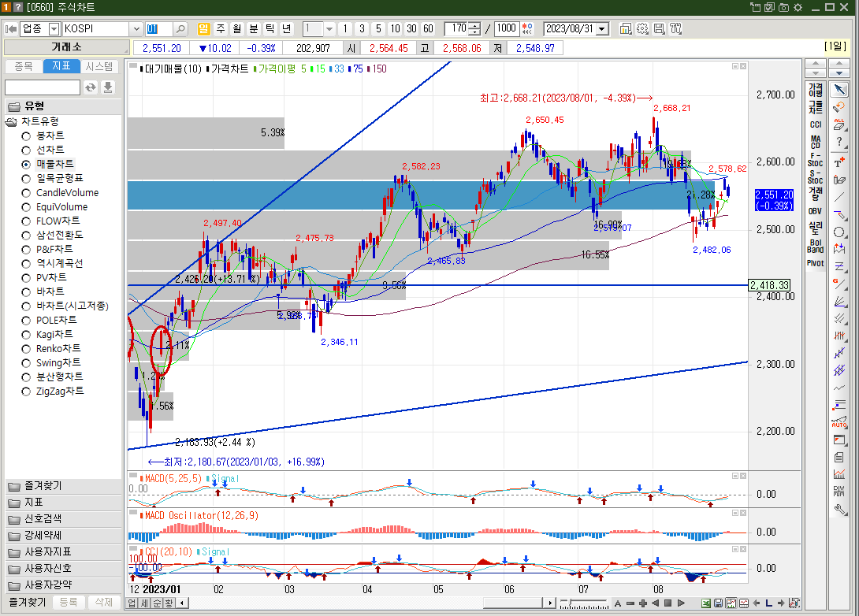This screenshot has height=616, width=859.
Task: Pick the Fibonacci fan lines tool
Action: pyautogui.click(x=839, y=301)
